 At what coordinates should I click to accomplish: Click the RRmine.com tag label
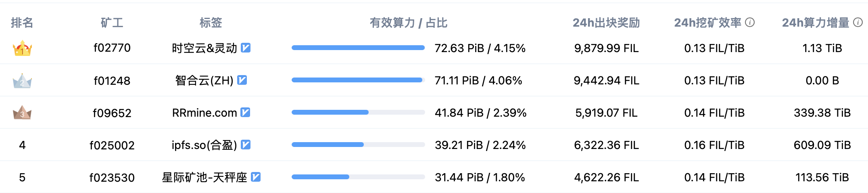pos(204,113)
